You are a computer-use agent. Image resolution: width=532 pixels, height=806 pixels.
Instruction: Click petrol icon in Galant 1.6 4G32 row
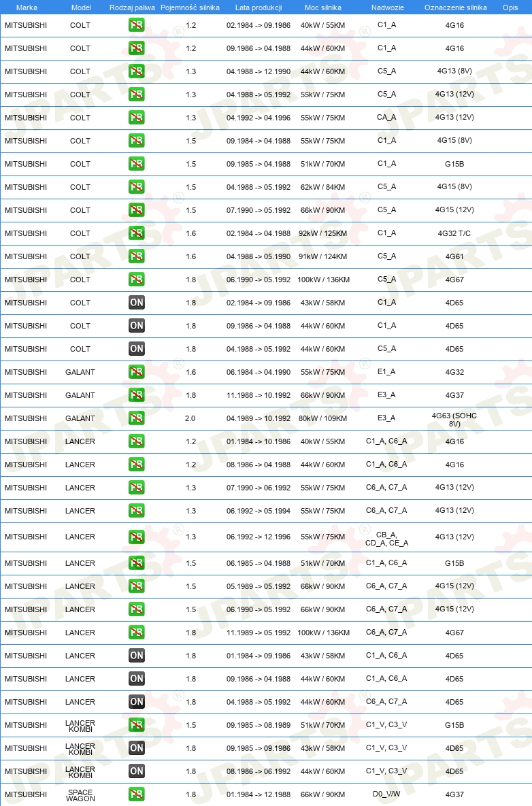[136, 372]
